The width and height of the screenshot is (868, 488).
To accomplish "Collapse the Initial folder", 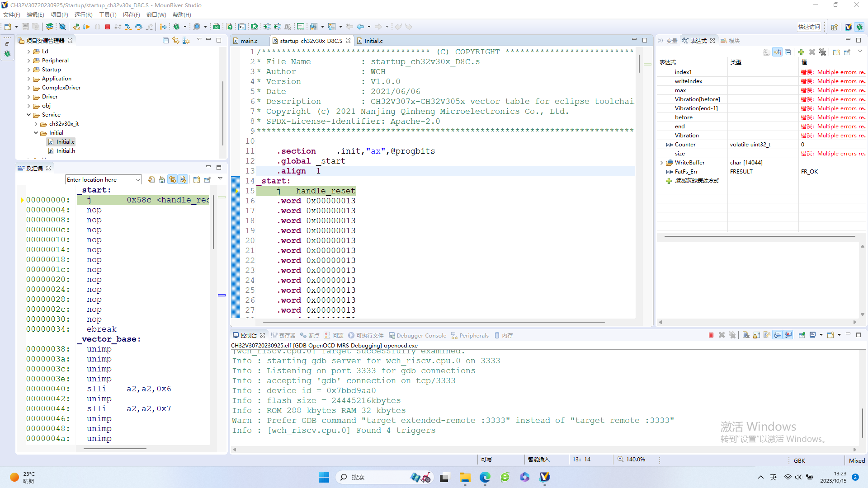I will pyautogui.click(x=36, y=133).
